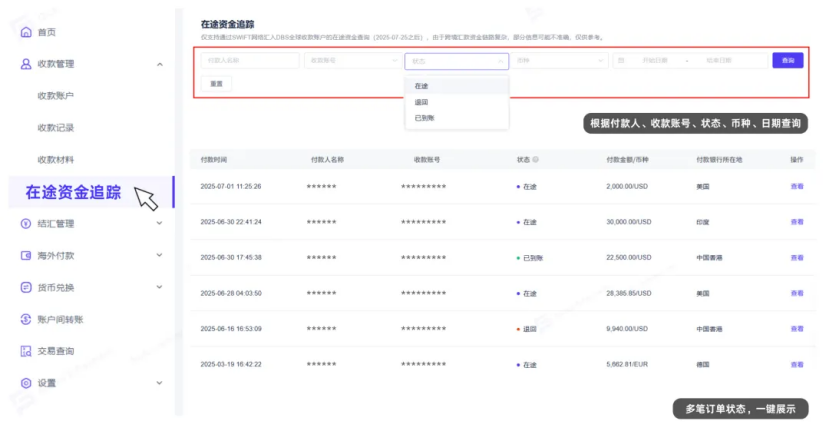This screenshot has width=830, height=431.
Task: Open the 币种 currency dropdown
Action: pyautogui.click(x=560, y=61)
